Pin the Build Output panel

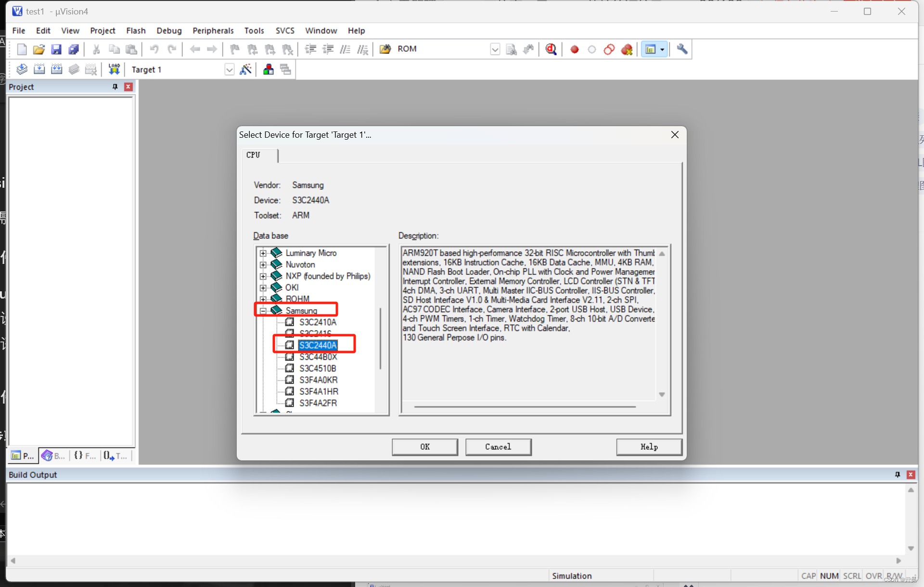coord(898,475)
